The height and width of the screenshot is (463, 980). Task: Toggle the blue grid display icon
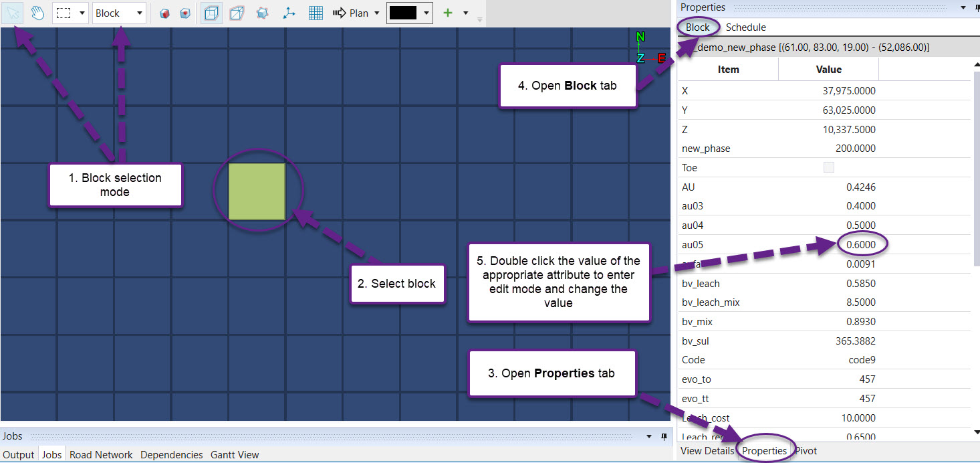(316, 13)
